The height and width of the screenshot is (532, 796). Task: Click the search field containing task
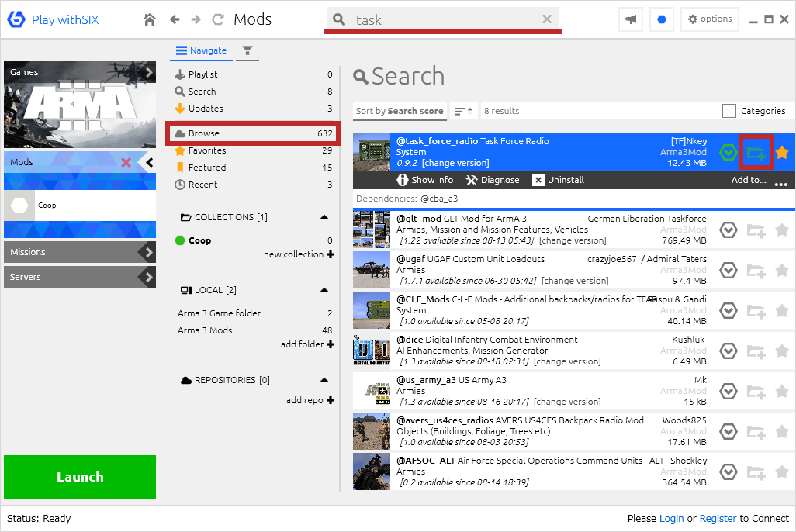tap(442, 20)
